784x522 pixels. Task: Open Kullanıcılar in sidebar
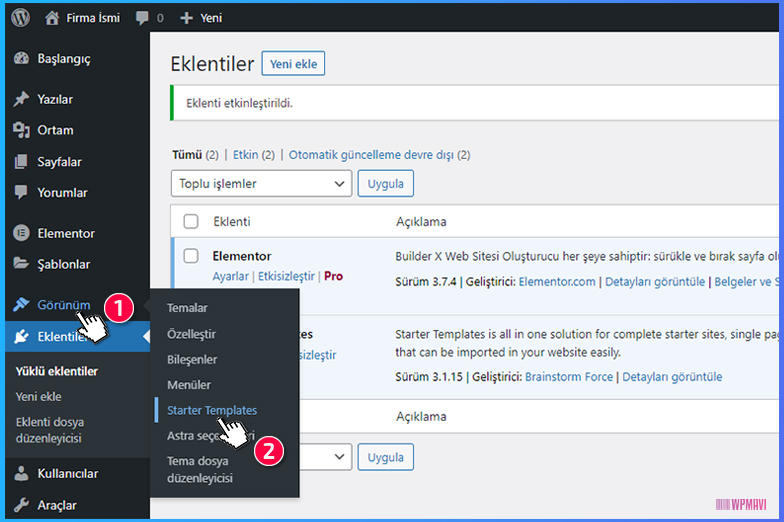click(68, 474)
